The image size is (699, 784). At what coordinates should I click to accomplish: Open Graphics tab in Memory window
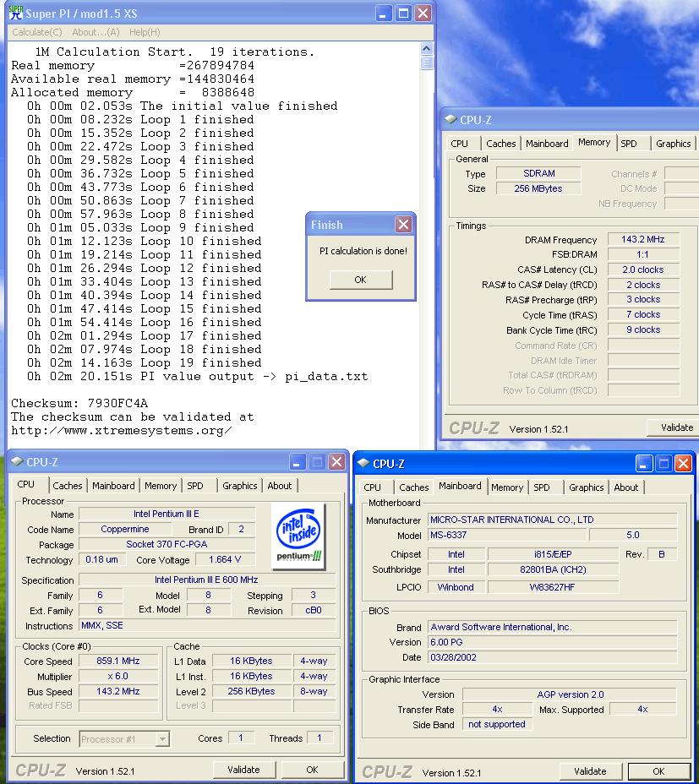(x=673, y=144)
